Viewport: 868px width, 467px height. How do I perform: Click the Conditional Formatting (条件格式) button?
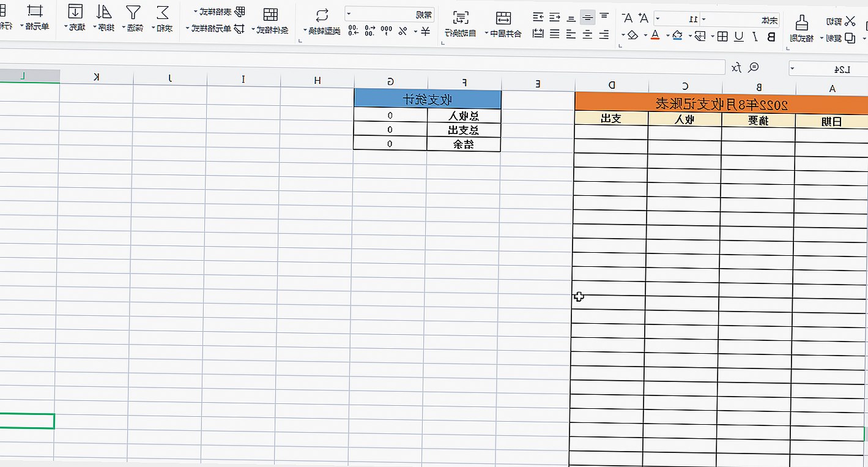click(270, 15)
